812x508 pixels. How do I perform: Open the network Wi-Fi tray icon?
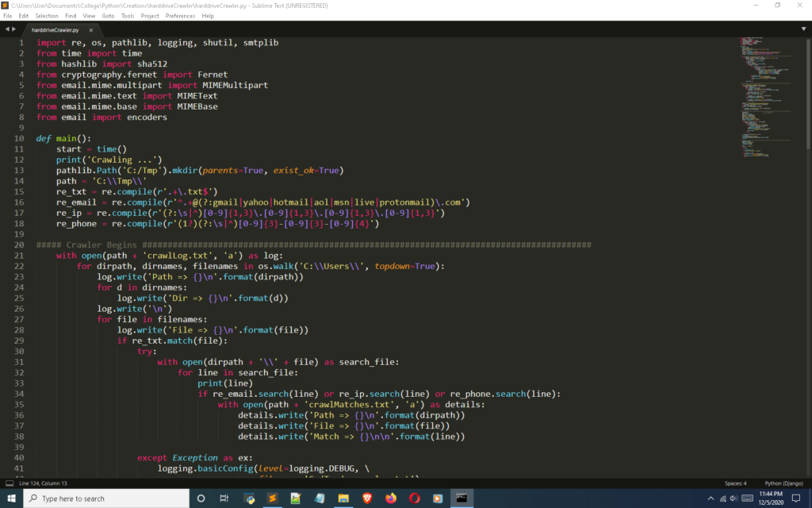pos(723,498)
